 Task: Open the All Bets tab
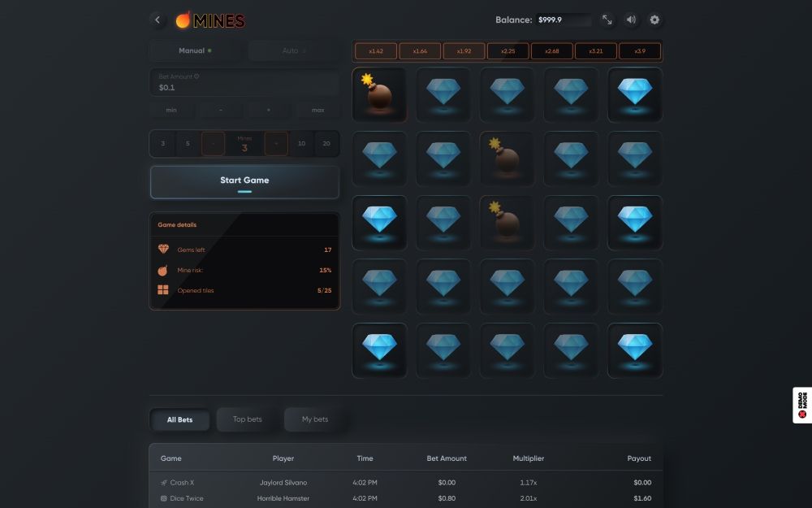179,420
